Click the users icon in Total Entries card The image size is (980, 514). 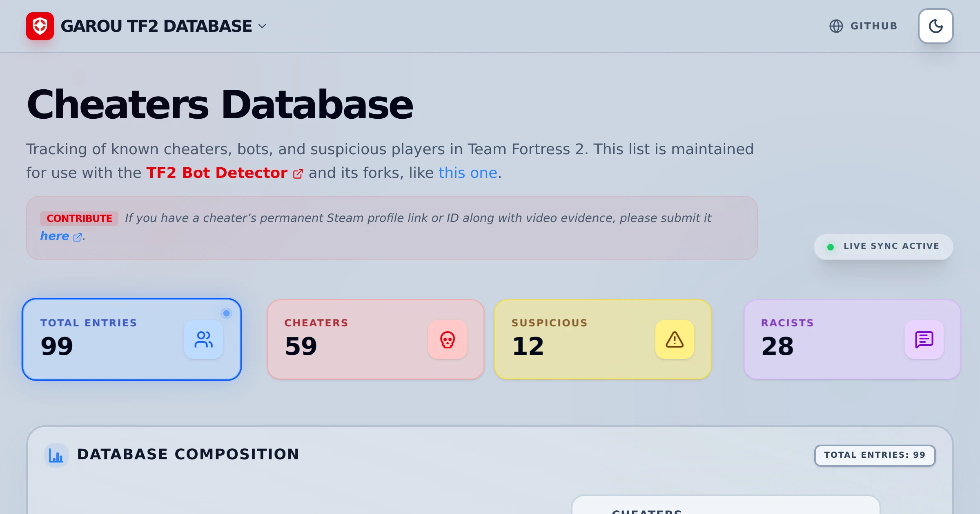(x=203, y=339)
